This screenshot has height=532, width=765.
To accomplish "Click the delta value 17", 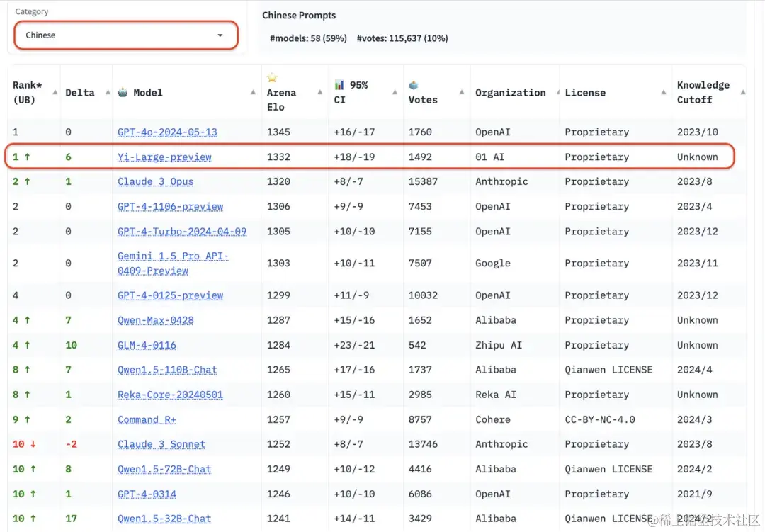I will pos(72,519).
